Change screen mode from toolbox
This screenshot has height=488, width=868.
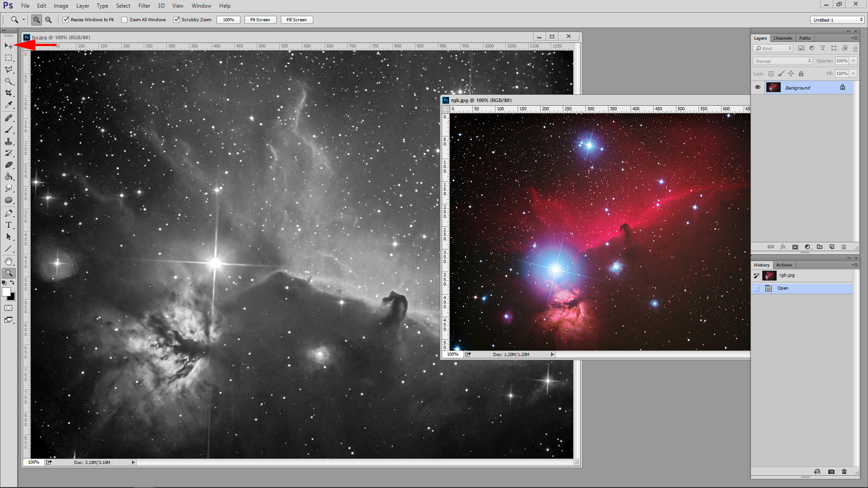click(x=9, y=320)
